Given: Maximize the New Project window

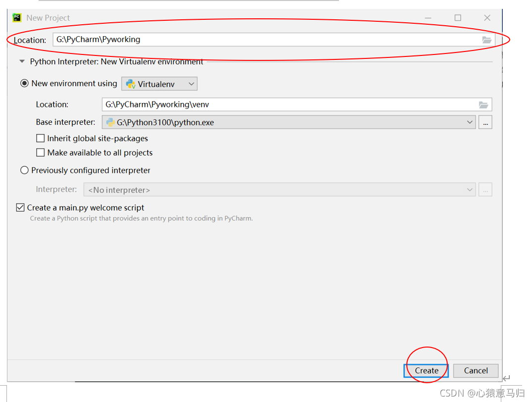Looking at the screenshot, I should (458, 18).
